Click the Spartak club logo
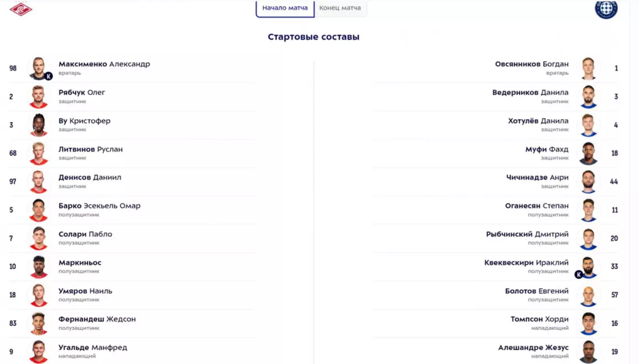639x364 pixels. [21, 8]
